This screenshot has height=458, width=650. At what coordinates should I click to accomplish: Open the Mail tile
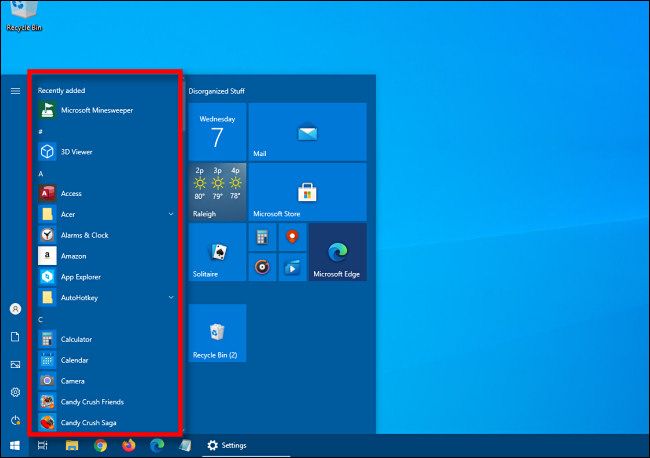coord(307,132)
